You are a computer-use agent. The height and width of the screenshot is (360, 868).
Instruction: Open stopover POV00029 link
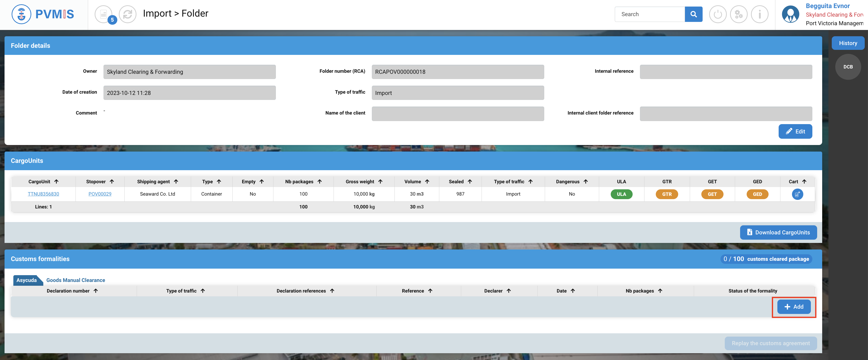coord(100,194)
